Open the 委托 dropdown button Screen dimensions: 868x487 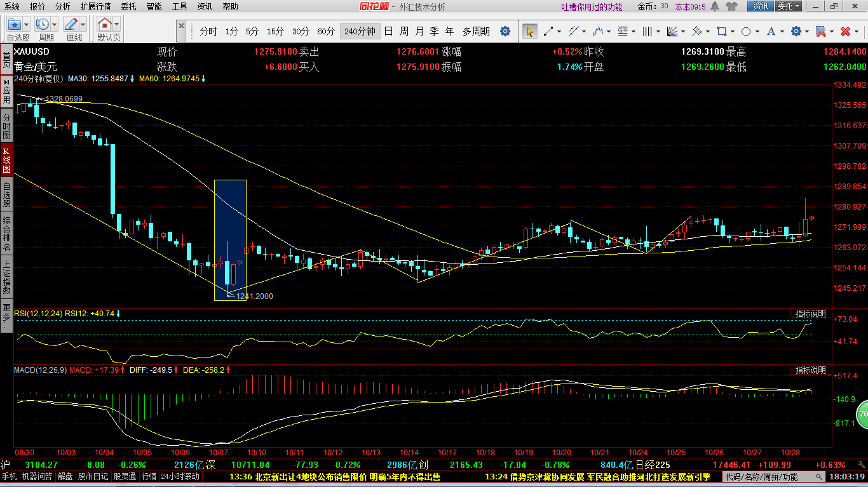point(789,6)
